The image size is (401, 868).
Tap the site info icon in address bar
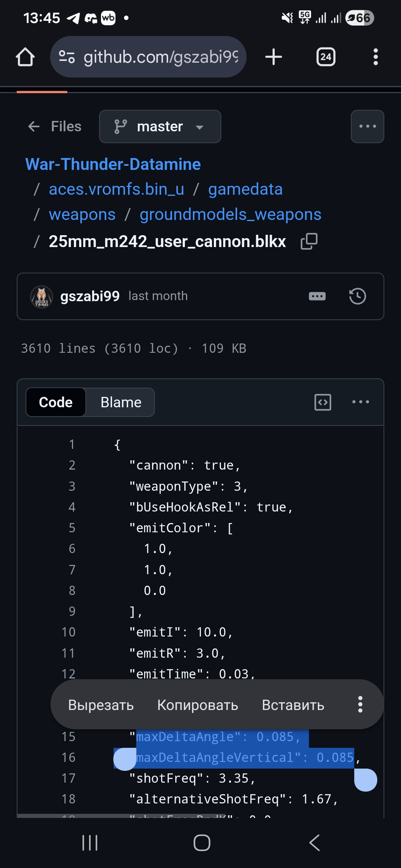point(67,57)
